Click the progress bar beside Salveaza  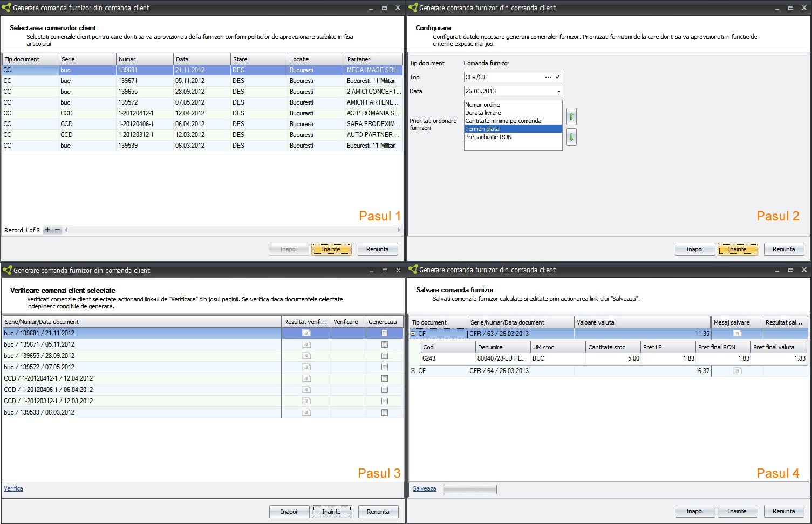pyautogui.click(x=470, y=489)
